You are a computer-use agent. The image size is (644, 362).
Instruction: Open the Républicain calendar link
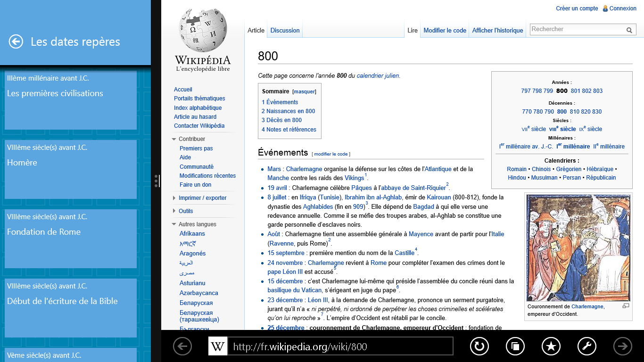[601, 178]
